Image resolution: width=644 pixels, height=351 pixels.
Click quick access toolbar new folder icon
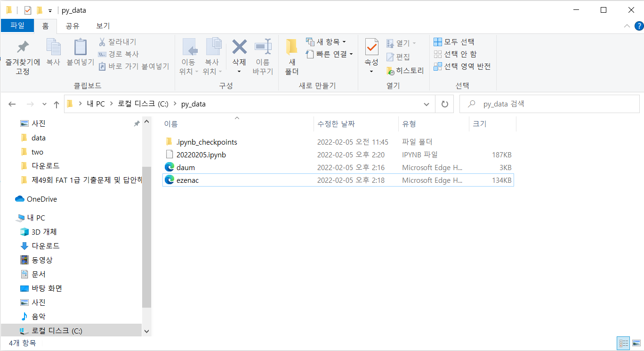[40, 10]
